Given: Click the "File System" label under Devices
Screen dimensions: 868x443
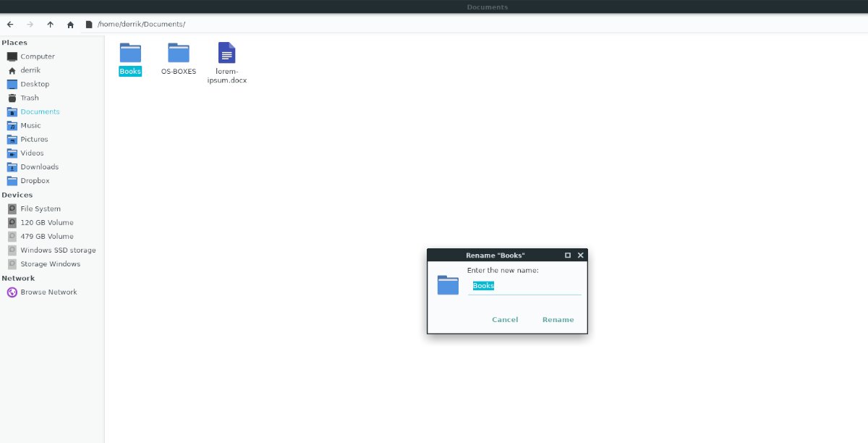Looking at the screenshot, I should (41, 208).
